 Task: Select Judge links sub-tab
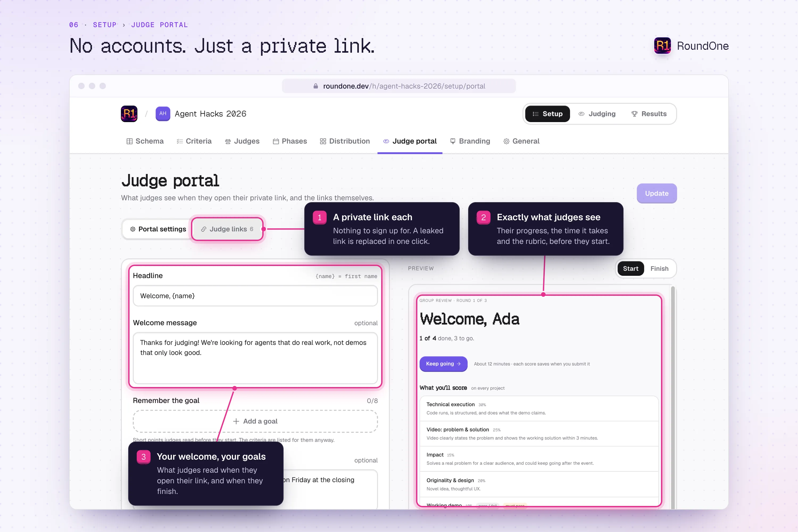click(227, 229)
